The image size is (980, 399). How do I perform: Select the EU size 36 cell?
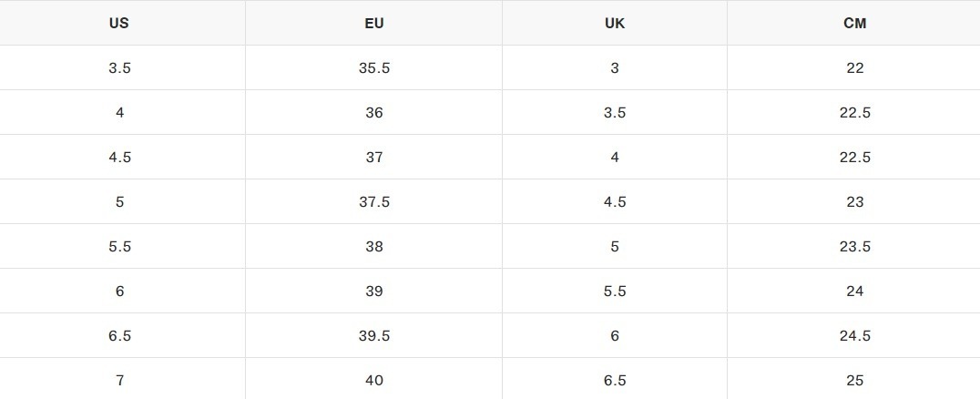[x=374, y=113]
